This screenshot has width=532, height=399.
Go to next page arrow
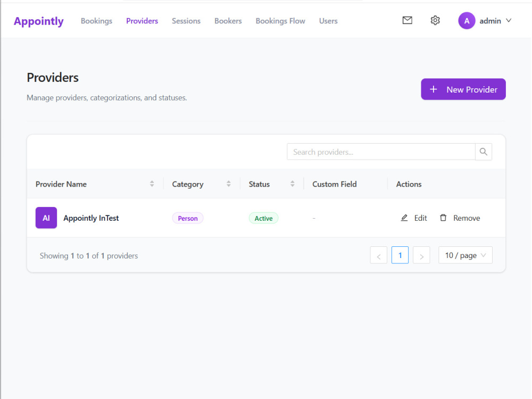click(421, 255)
